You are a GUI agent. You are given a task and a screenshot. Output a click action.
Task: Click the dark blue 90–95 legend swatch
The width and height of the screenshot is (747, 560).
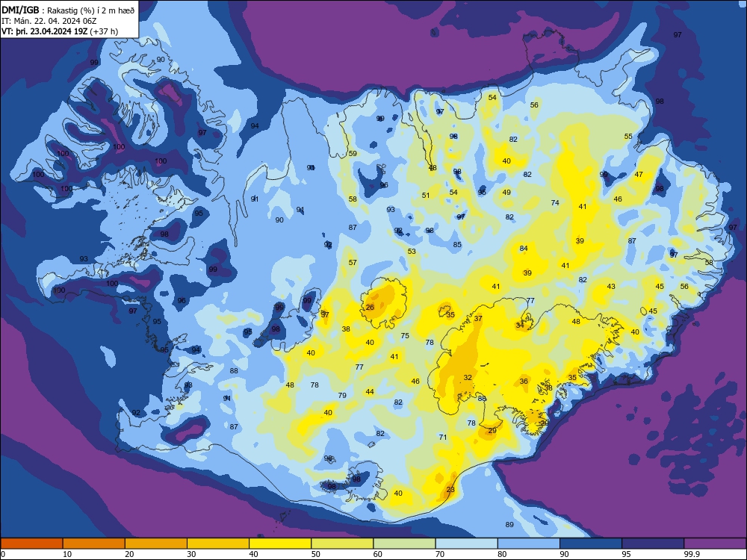[x=591, y=544]
